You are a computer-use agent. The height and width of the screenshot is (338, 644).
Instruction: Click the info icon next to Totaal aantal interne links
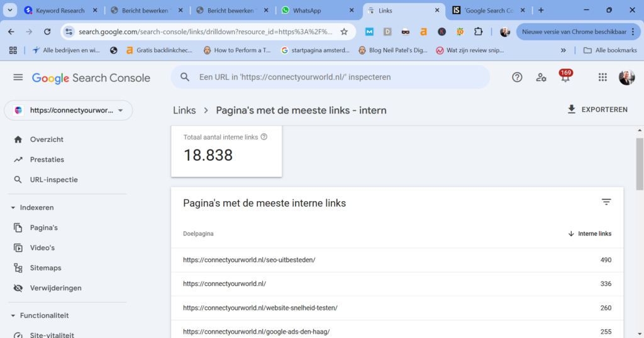point(264,137)
